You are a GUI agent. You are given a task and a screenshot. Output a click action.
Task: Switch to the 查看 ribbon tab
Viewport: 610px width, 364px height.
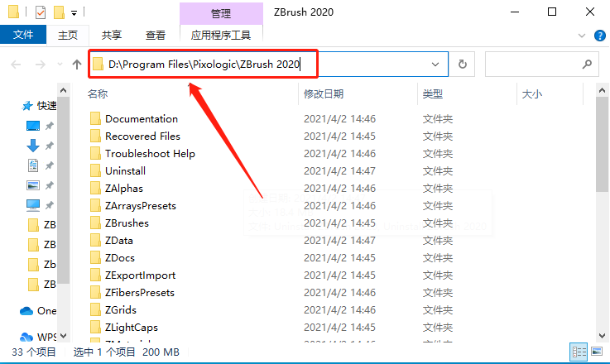[156, 35]
